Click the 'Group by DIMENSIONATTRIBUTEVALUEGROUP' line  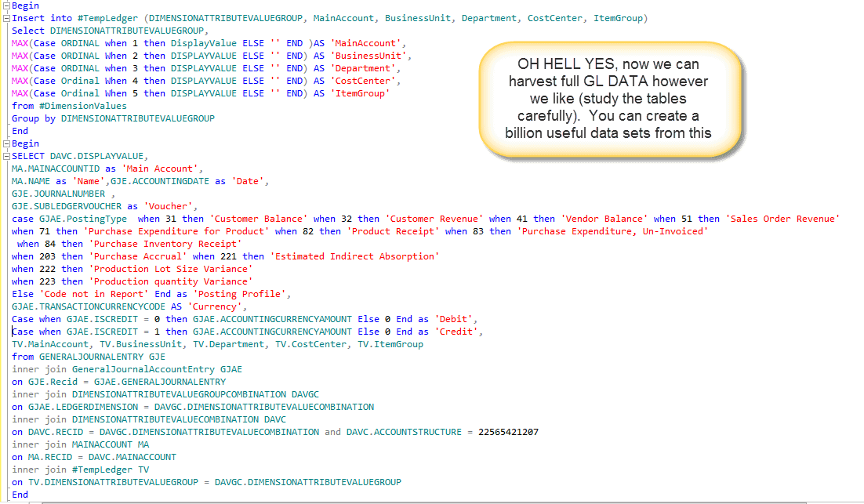(113, 118)
